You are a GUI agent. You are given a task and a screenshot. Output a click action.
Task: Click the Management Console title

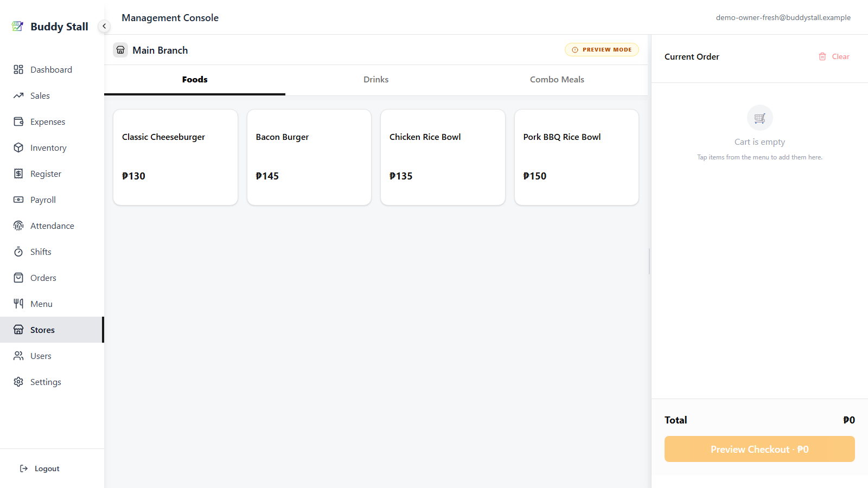(170, 17)
